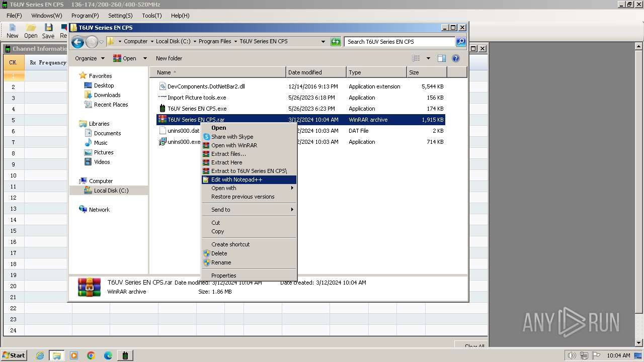Image resolution: width=644 pixels, height=362 pixels.
Task: Click the Explorer forward arrow button
Action: (x=92, y=42)
